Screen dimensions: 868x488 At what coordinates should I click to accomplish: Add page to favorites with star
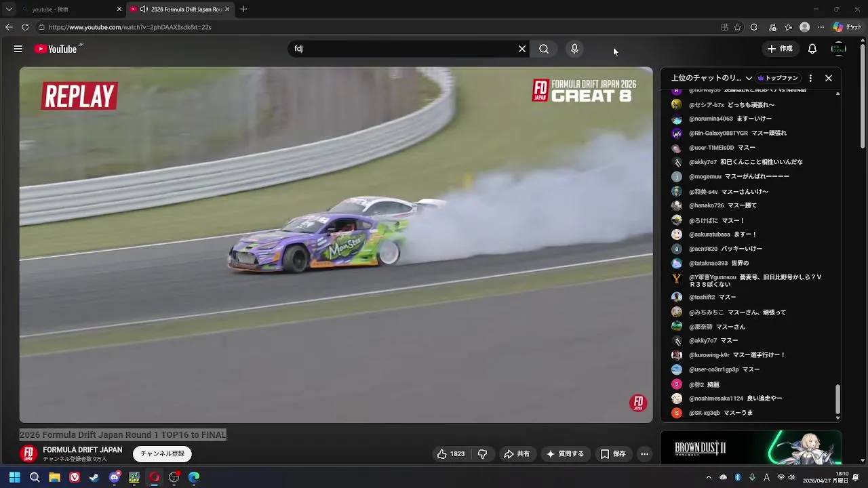737,27
